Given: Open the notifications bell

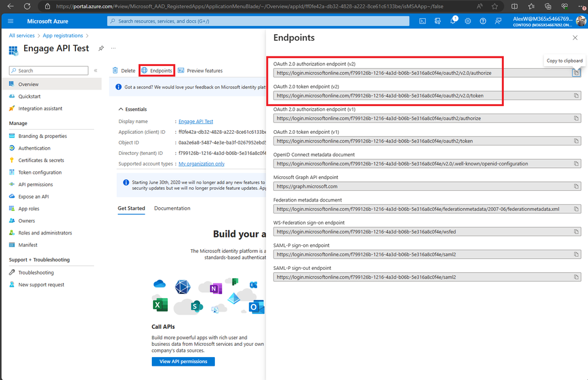Looking at the screenshot, I should [453, 21].
